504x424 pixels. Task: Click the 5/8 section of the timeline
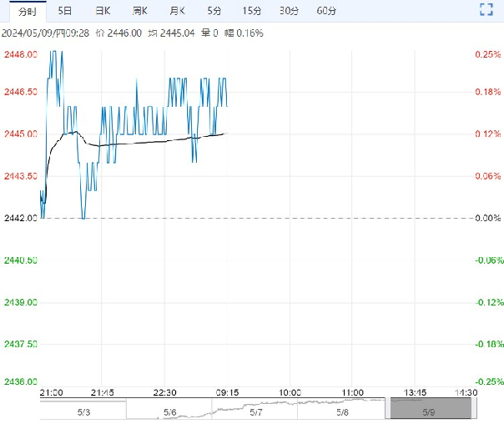point(342,411)
